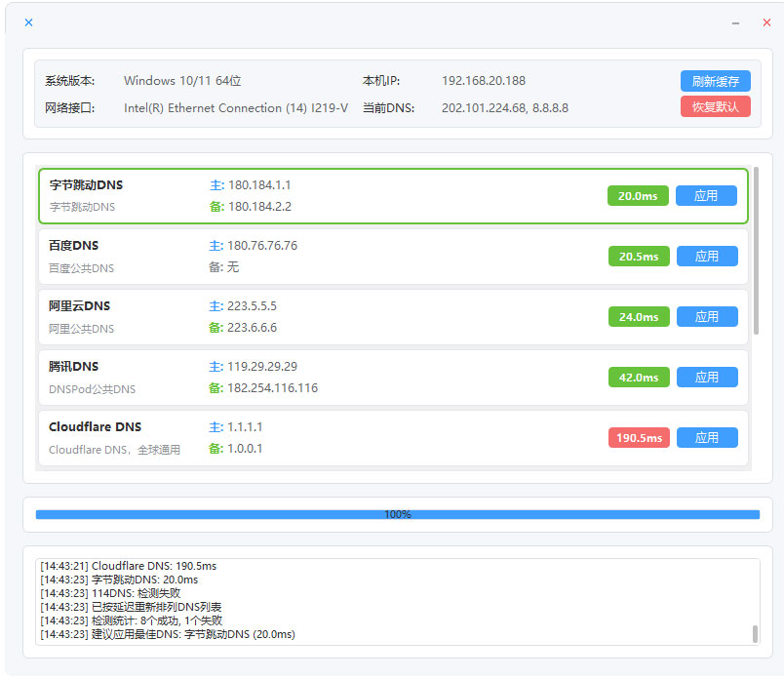Viewport: 784px width, 680px height.
Task: Click backup address 1.0.0.1
Action: (x=245, y=449)
